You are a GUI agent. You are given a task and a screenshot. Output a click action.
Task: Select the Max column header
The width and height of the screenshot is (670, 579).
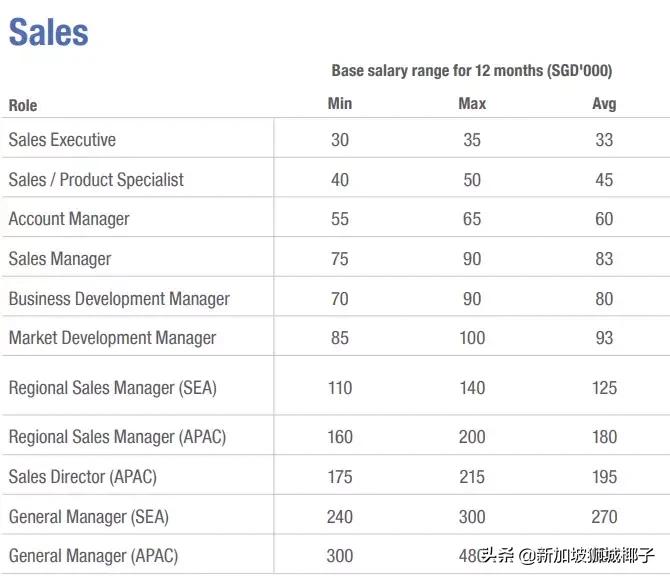coord(472,104)
